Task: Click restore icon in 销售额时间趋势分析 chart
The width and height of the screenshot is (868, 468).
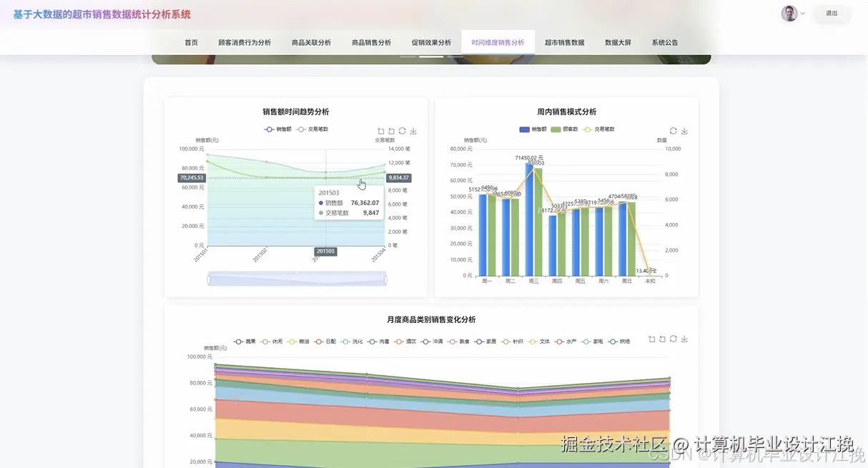Action: tap(403, 131)
